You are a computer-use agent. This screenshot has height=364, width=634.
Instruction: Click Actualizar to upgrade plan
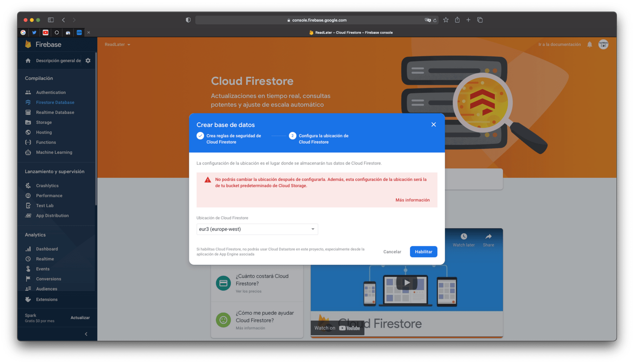pos(80,317)
